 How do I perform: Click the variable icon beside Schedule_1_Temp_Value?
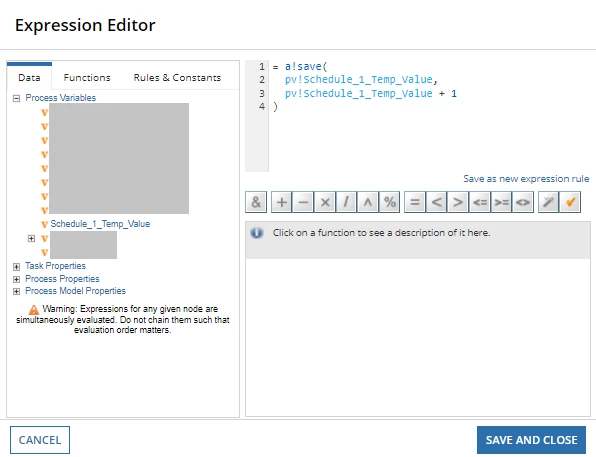coord(44,224)
